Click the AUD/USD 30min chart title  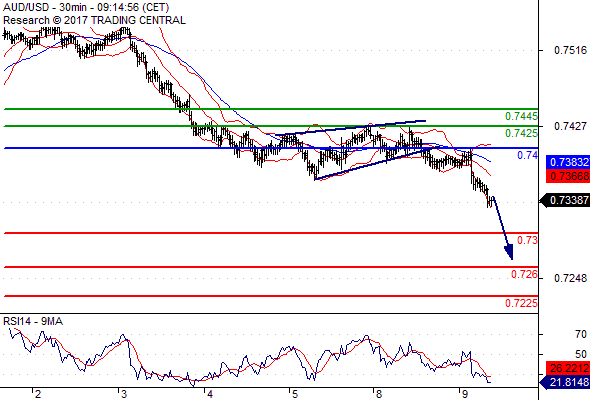pos(86,7)
